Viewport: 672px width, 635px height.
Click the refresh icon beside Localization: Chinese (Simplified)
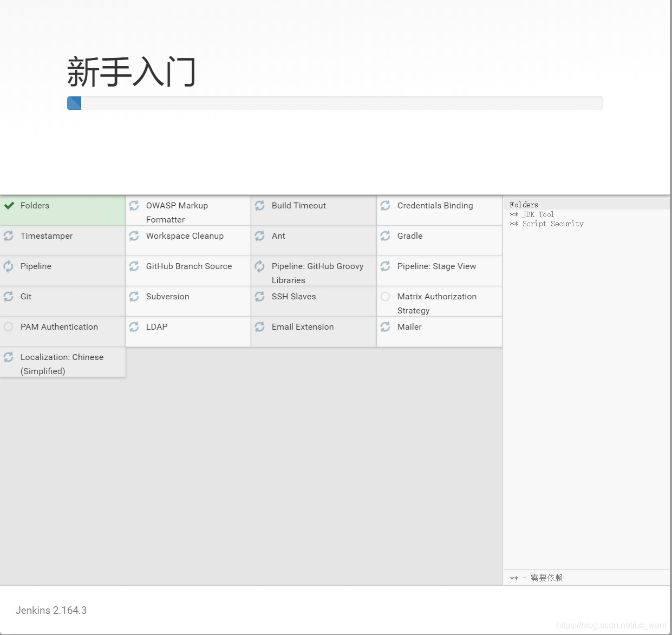pyautogui.click(x=9, y=357)
